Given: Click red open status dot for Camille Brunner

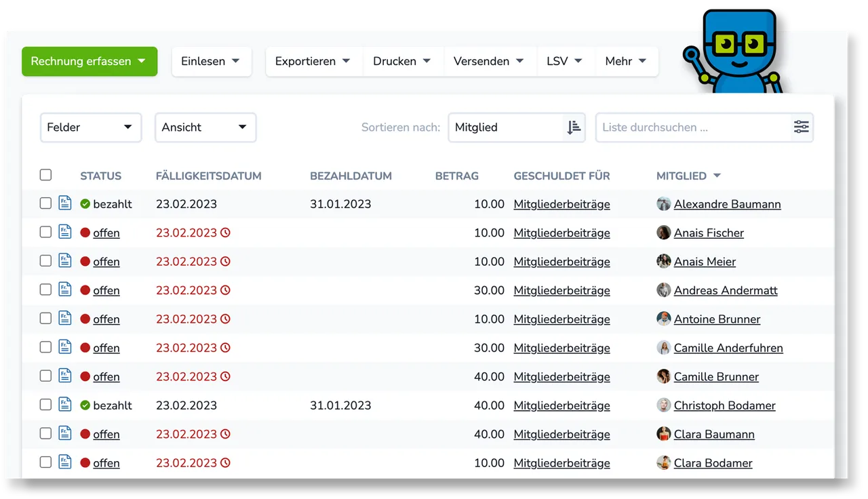Looking at the screenshot, I should pyautogui.click(x=85, y=377).
